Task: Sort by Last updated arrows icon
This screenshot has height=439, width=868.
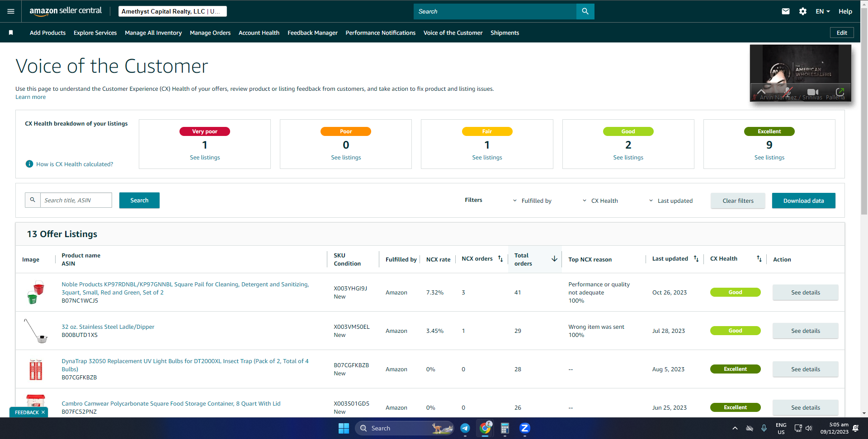Action: pyautogui.click(x=696, y=259)
